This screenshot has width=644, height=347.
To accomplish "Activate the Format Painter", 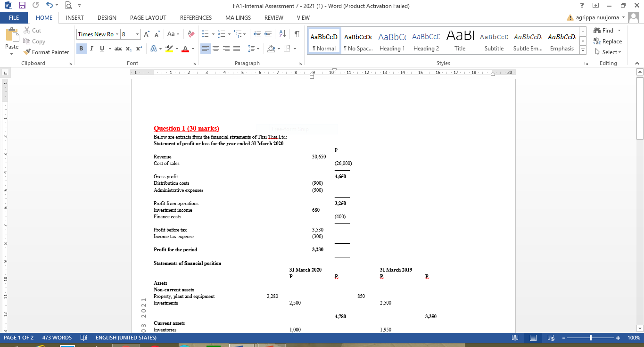I will (x=46, y=52).
